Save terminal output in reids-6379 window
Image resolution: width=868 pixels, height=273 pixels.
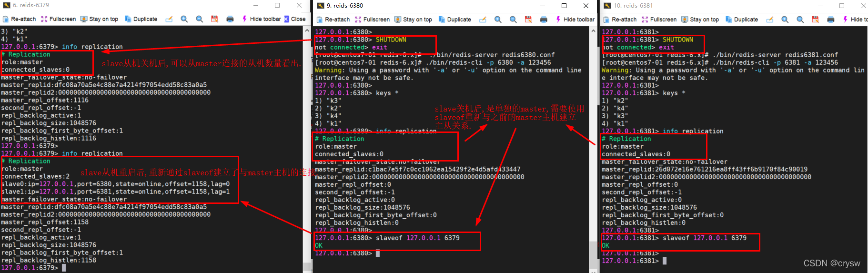pos(215,19)
